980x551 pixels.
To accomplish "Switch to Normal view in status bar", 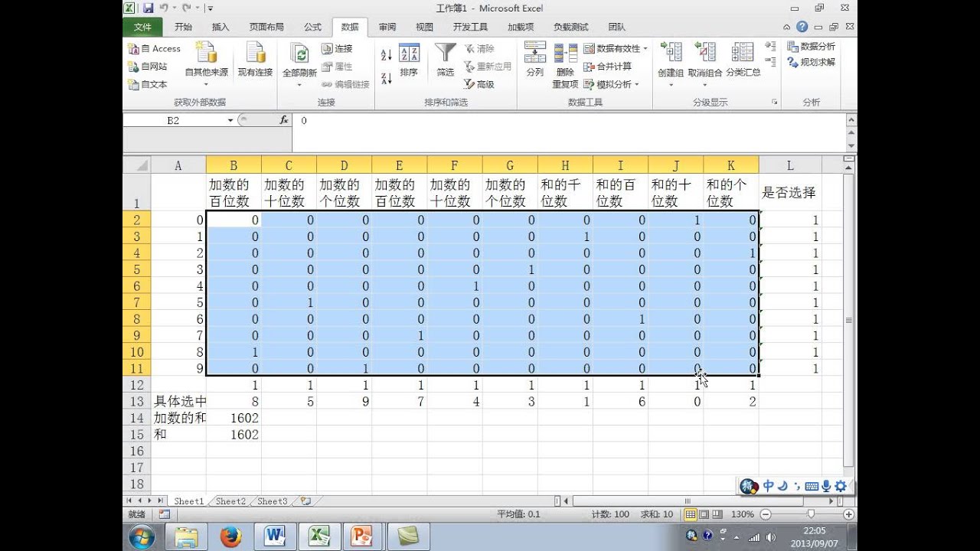I will pyautogui.click(x=690, y=514).
